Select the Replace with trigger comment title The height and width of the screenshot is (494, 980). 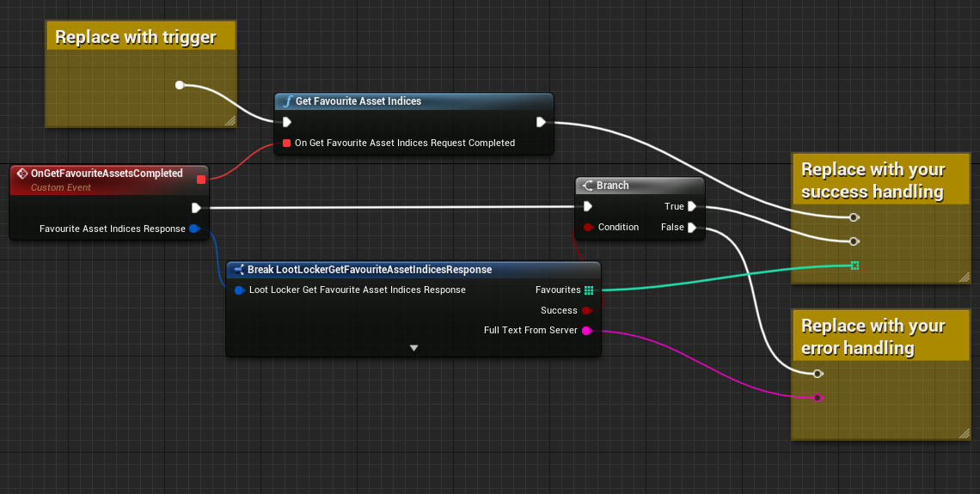(136, 37)
